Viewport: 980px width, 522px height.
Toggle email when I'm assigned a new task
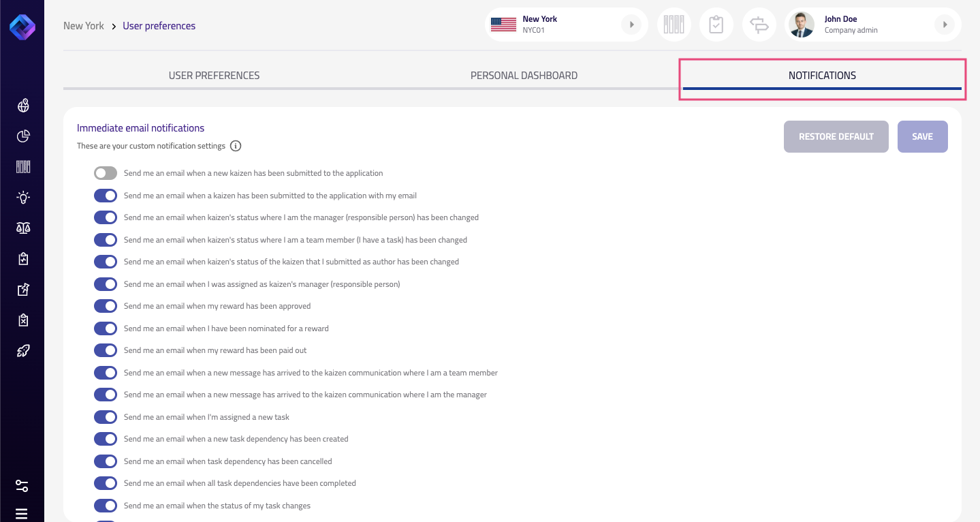[x=106, y=417]
